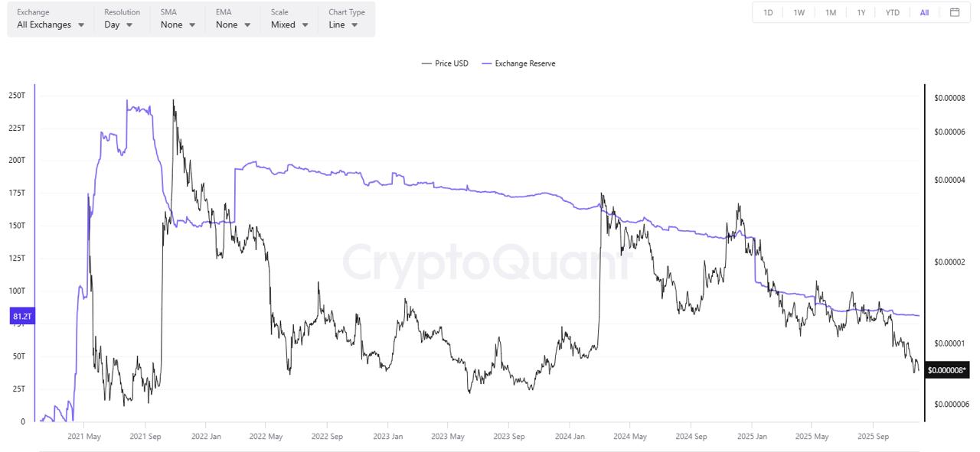Click the purple Exchange Reserve legend line marker
This screenshot has width=980, height=452.
[488, 63]
